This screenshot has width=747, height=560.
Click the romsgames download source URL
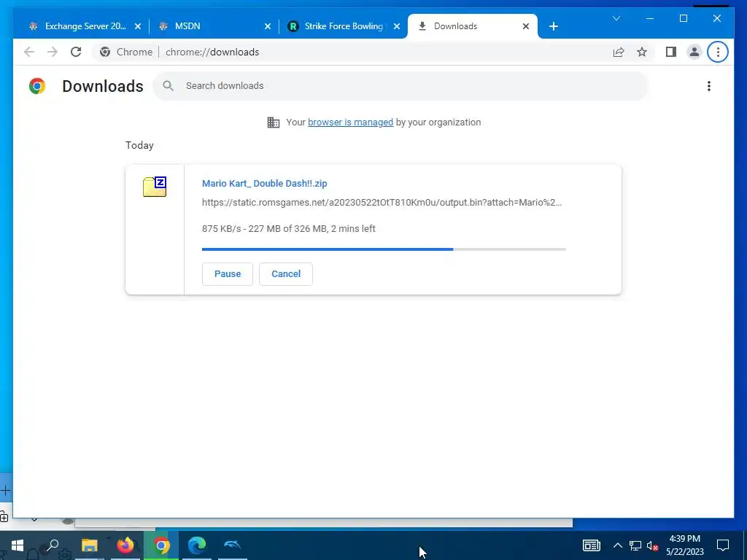tap(382, 203)
